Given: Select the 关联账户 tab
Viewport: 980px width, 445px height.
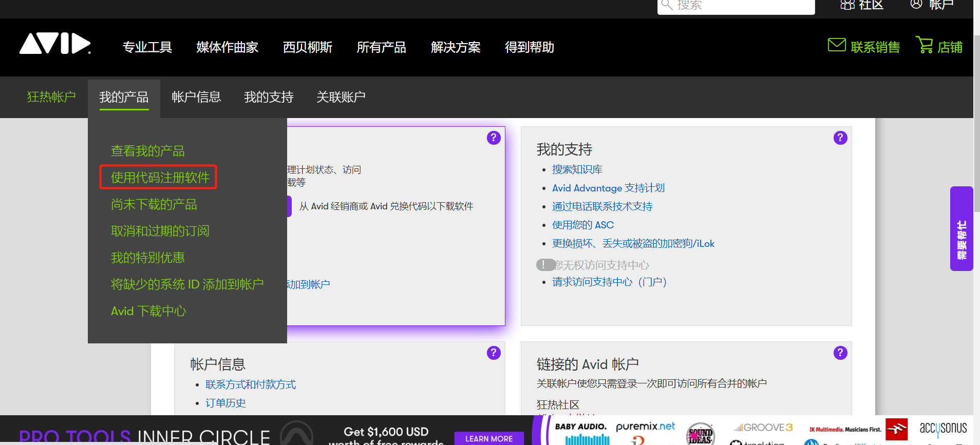Looking at the screenshot, I should [x=341, y=97].
